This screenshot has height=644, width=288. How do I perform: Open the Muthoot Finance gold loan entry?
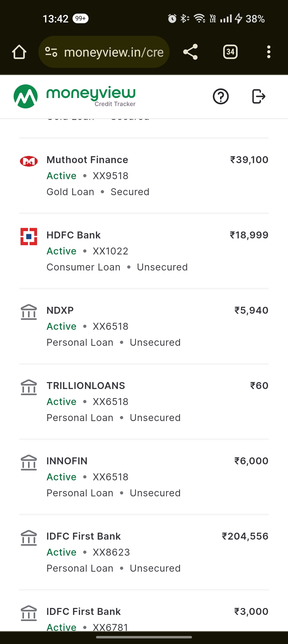144,176
